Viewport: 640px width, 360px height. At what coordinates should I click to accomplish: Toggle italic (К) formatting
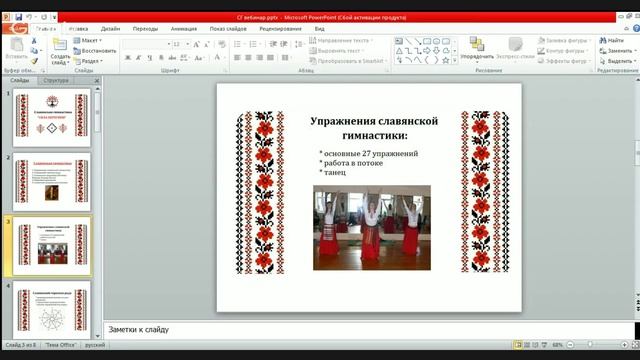[x=139, y=58]
